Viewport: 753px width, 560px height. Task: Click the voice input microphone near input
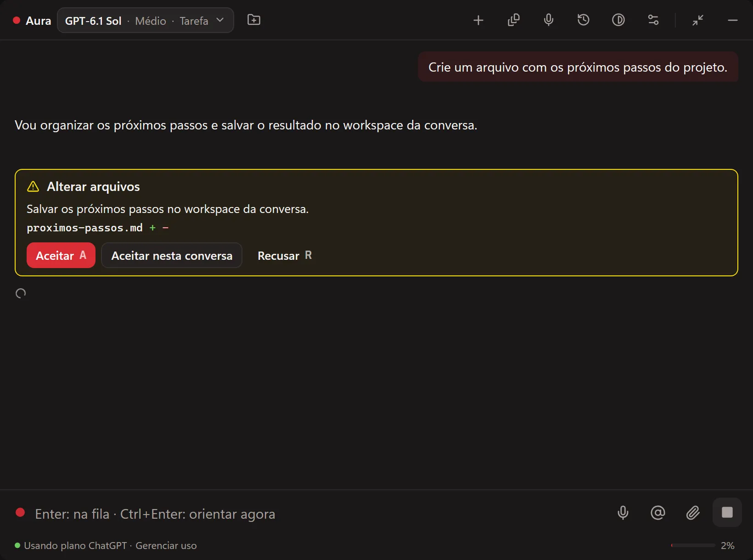pyautogui.click(x=623, y=513)
